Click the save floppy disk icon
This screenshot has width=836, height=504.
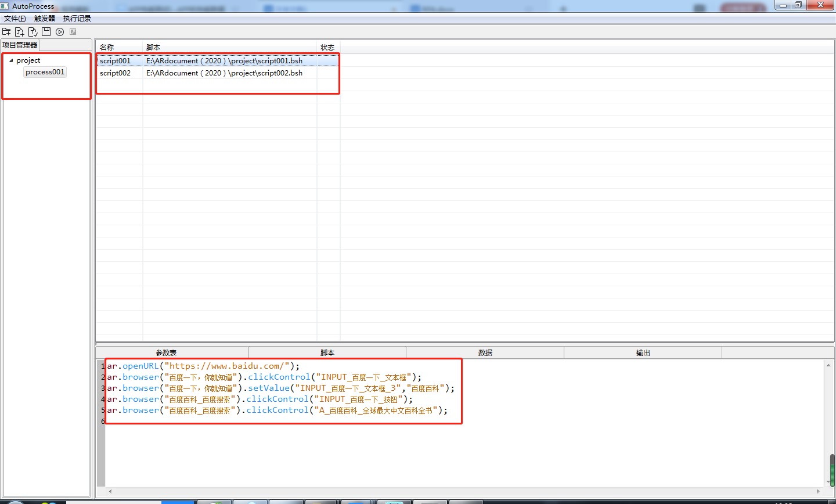[46, 31]
